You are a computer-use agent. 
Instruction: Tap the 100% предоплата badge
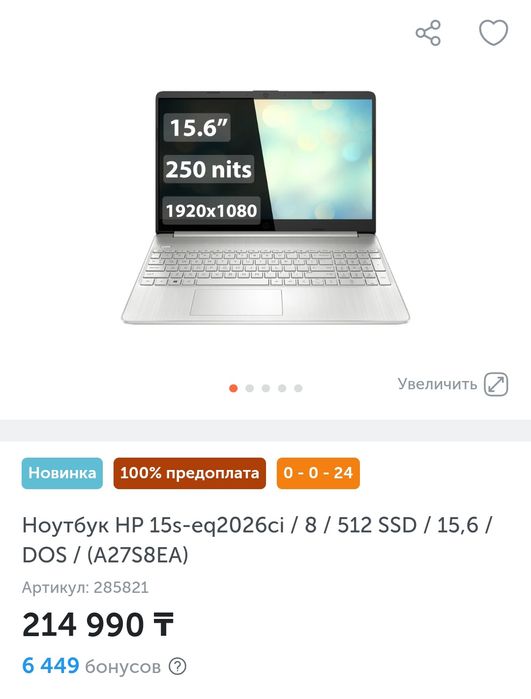coord(189,473)
